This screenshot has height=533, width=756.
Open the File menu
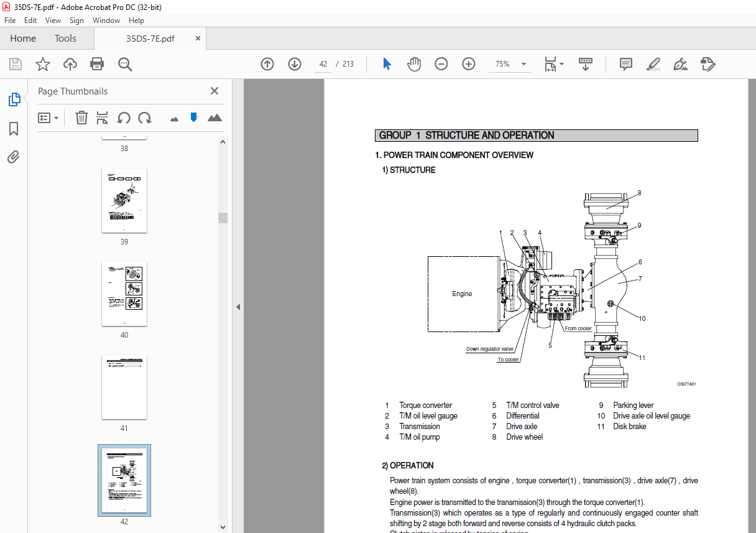pos(10,21)
